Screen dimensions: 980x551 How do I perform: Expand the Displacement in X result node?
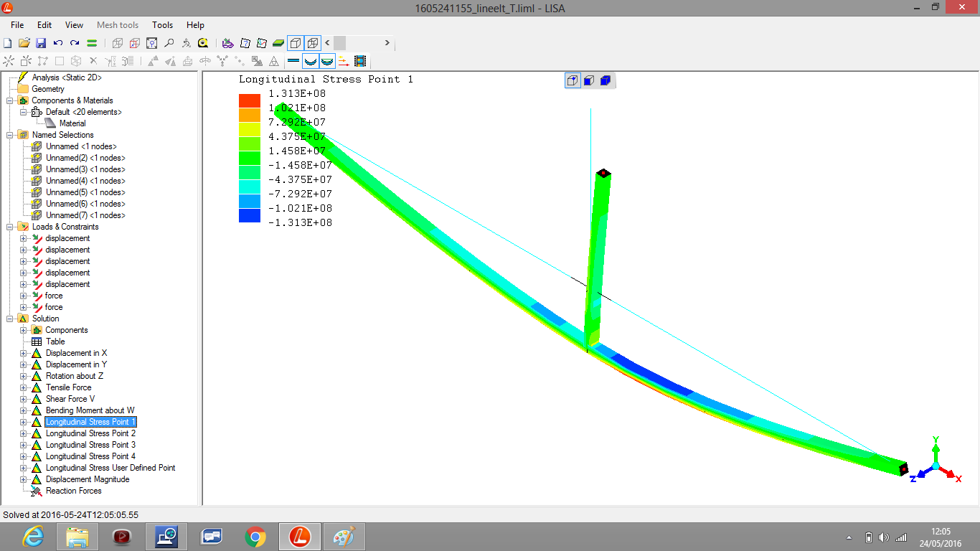(x=23, y=353)
